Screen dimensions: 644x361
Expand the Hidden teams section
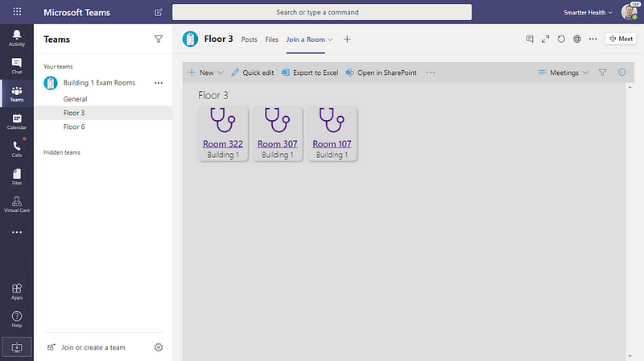[62, 152]
